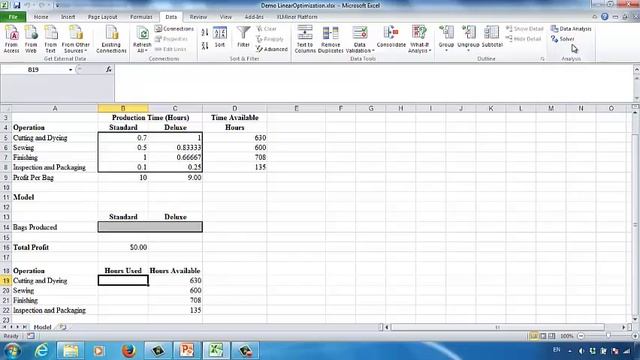Switch to Review tab
The image size is (640, 360).
[x=198, y=17]
